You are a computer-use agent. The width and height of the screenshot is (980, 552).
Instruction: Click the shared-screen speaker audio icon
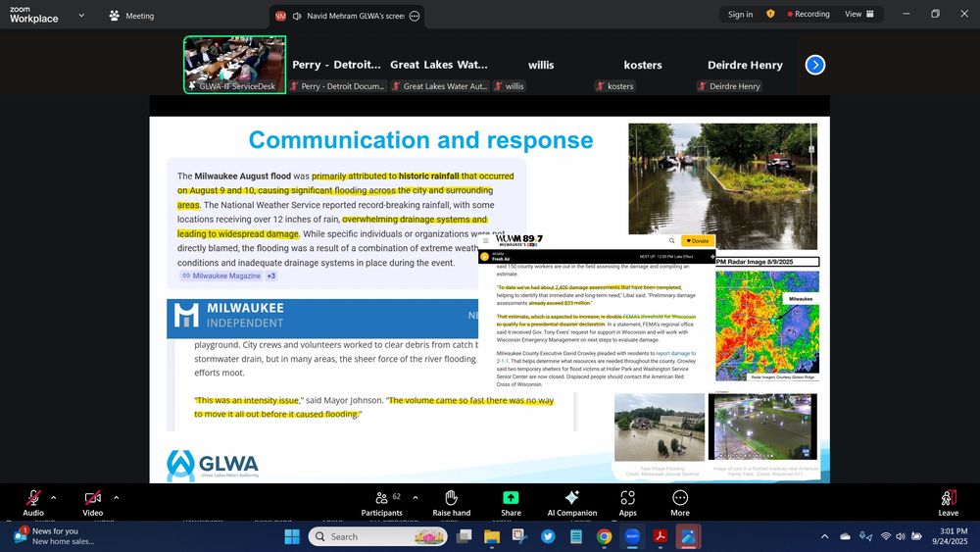tap(297, 17)
